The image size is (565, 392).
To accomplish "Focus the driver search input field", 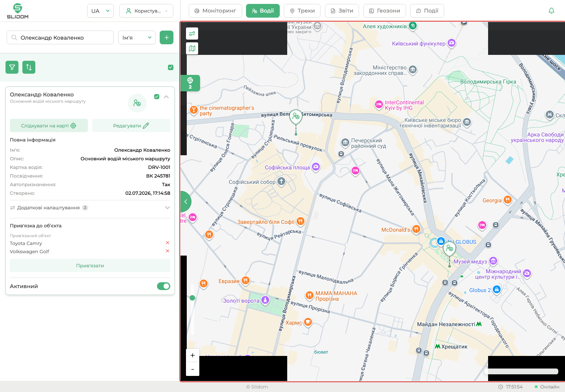I will click(x=60, y=38).
